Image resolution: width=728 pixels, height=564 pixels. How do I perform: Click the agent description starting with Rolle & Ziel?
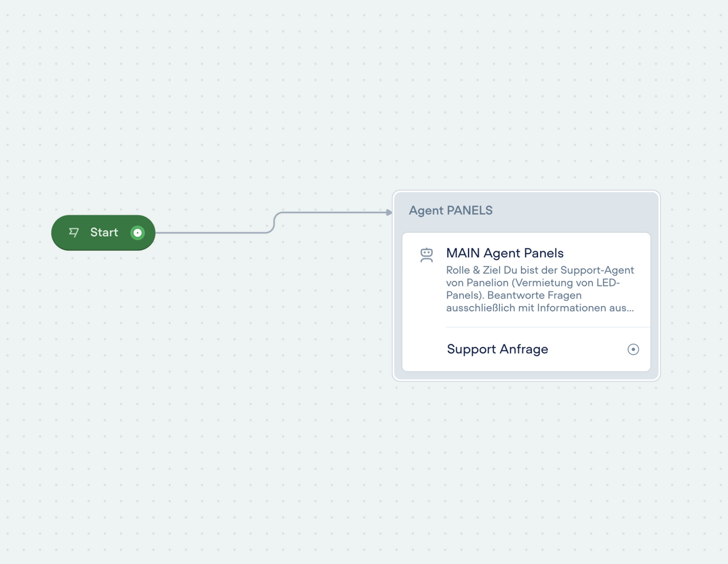540,289
